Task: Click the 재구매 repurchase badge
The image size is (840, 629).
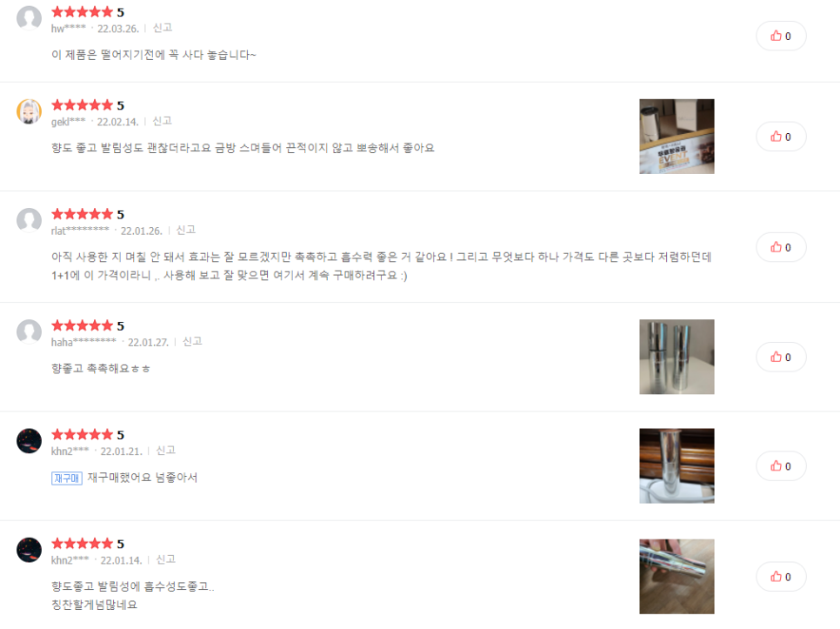Action: coord(66,478)
